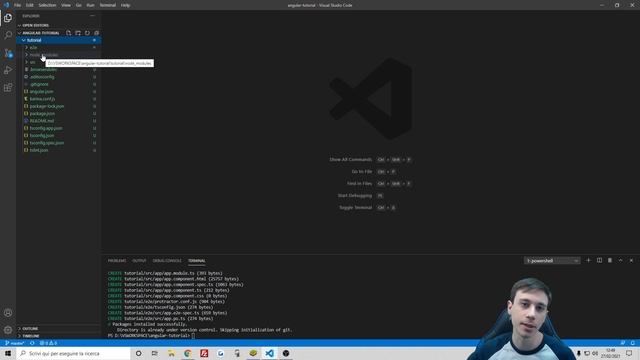The height and width of the screenshot is (360, 640).
Task: Open the Selection menu
Action: (47, 5)
